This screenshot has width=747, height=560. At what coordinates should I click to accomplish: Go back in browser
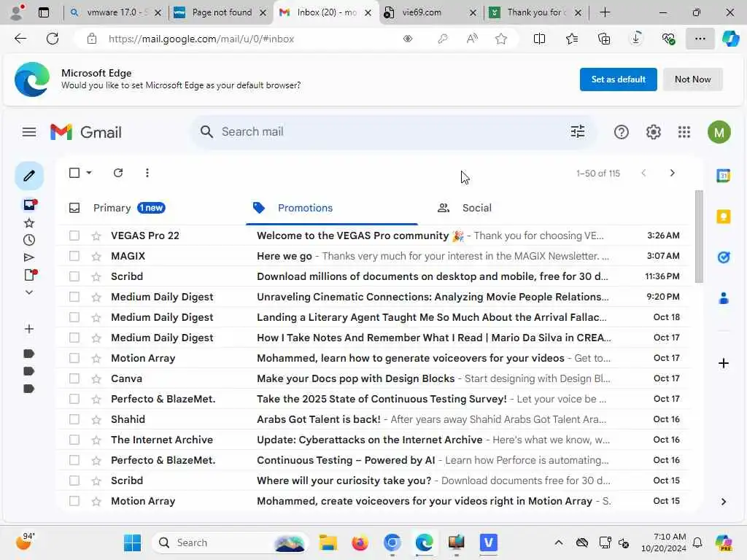[x=20, y=39]
